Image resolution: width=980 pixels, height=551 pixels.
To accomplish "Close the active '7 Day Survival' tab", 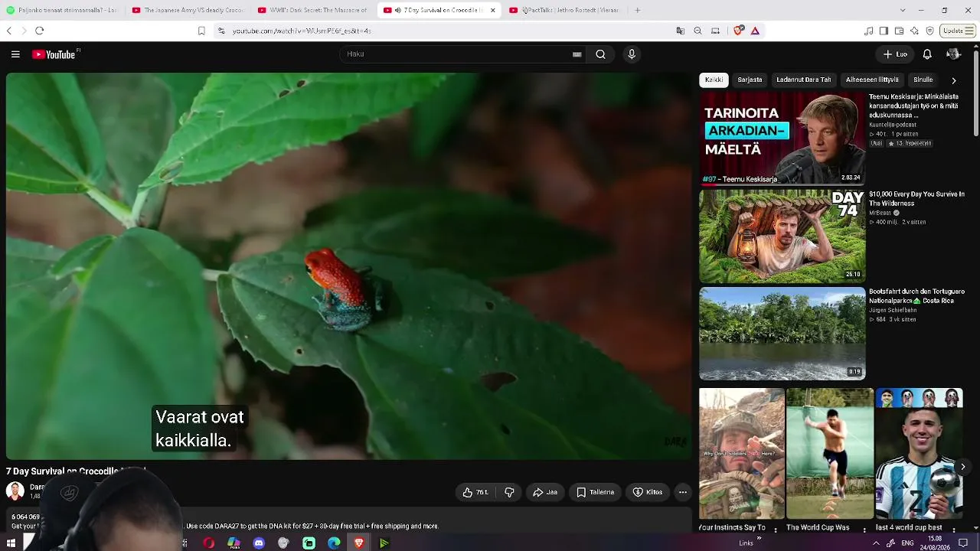I will pyautogui.click(x=492, y=10).
